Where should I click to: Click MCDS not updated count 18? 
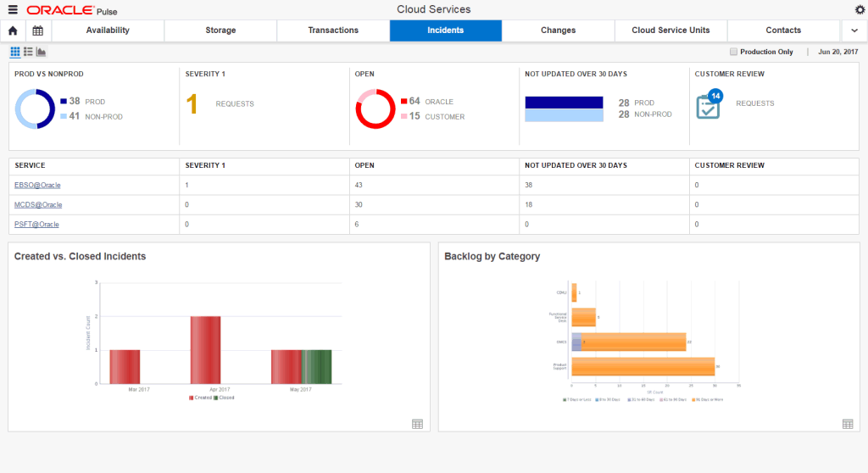tap(529, 204)
